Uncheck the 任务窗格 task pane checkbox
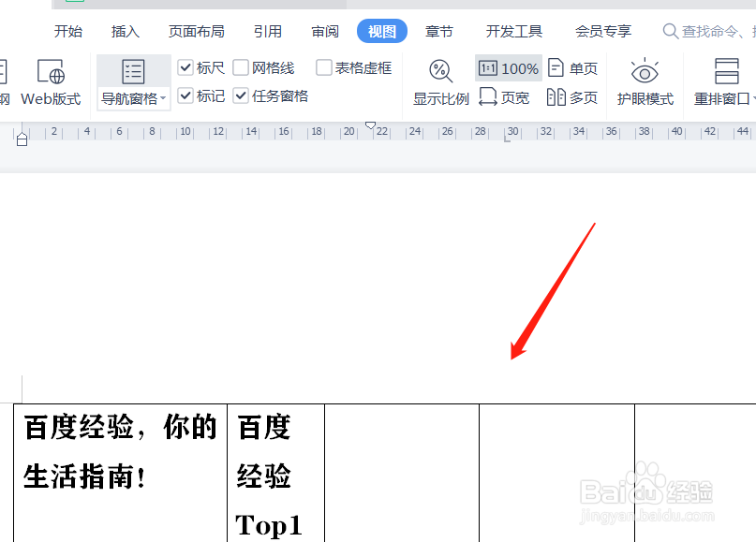 [x=242, y=95]
